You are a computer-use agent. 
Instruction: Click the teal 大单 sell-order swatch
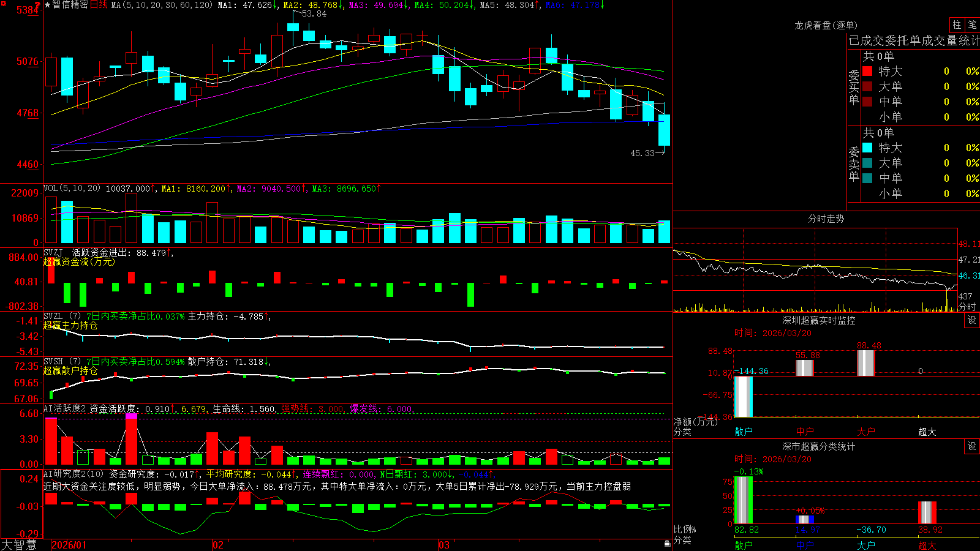[x=867, y=163]
